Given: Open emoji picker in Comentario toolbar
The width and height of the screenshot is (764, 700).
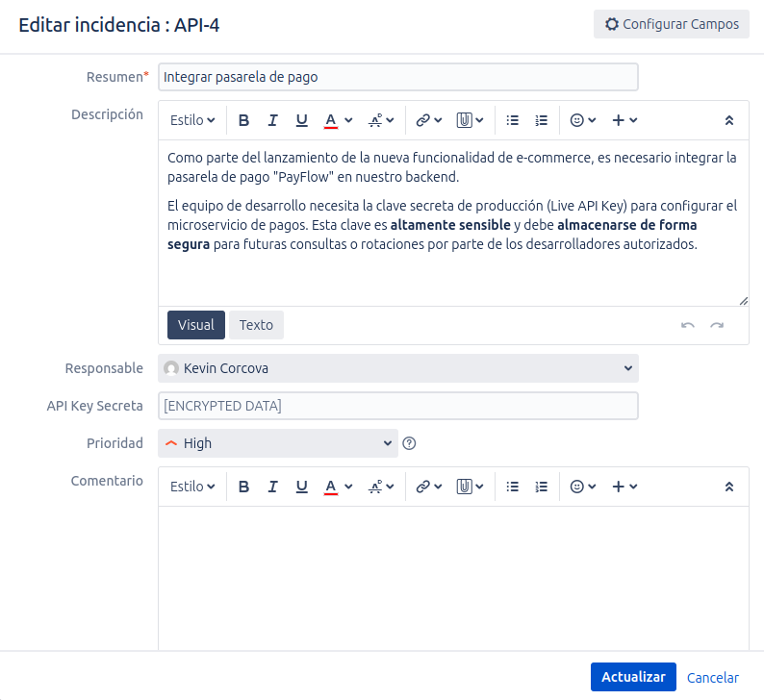Looking at the screenshot, I should coord(583,487).
